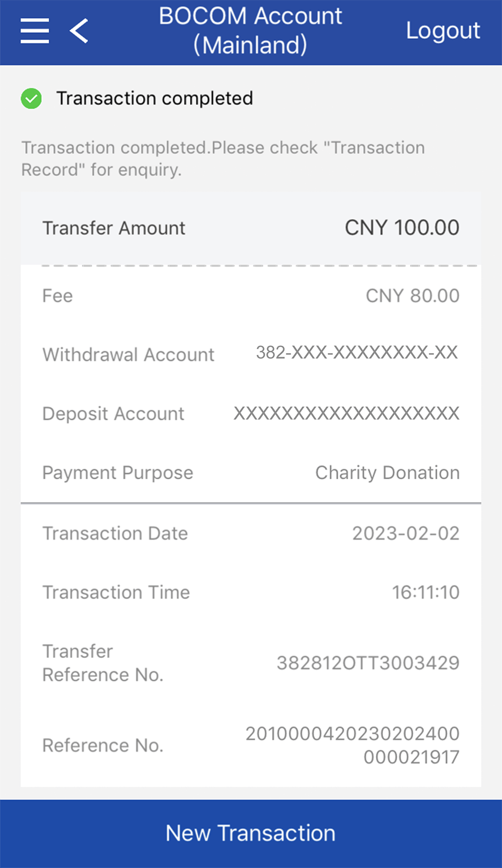Open the hamburger menu icon
The height and width of the screenshot is (868, 502).
pyautogui.click(x=35, y=31)
